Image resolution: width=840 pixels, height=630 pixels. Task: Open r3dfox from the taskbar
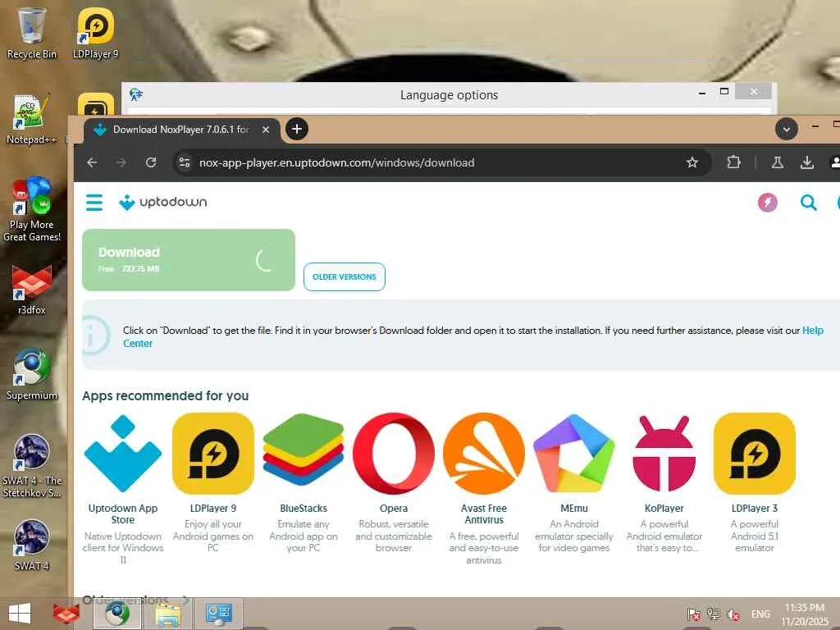66,614
